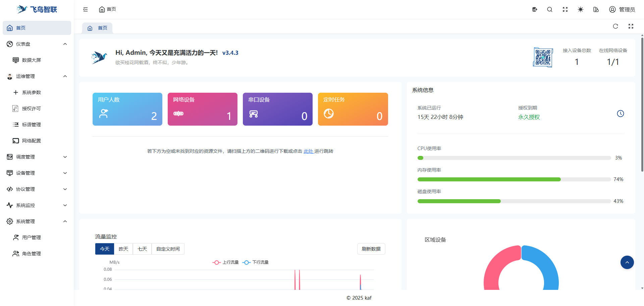Image resolution: width=644 pixels, height=306 pixels.
Task: Click the clock icon beside 永久授权
Action: click(621, 114)
